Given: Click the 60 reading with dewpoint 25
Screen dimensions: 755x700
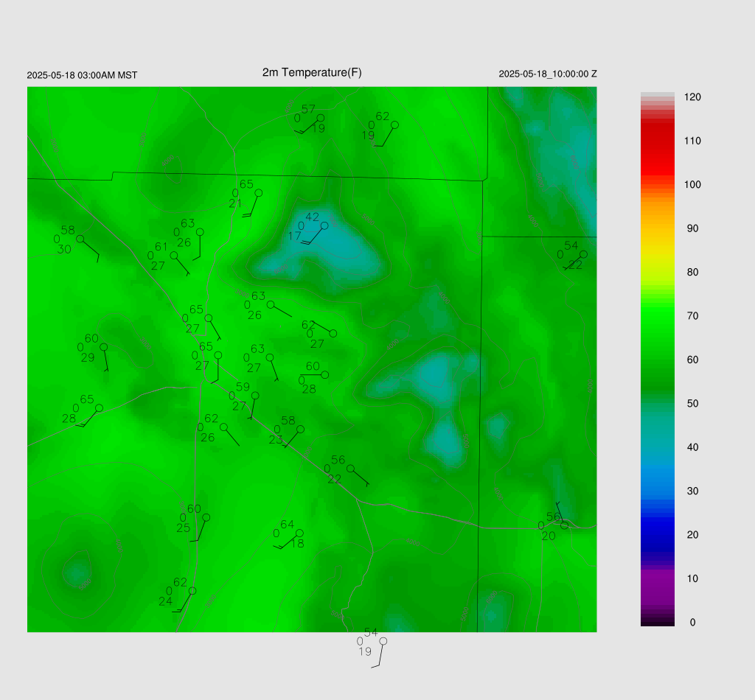Looking at the screenshot, I should (x=194, y=509).
